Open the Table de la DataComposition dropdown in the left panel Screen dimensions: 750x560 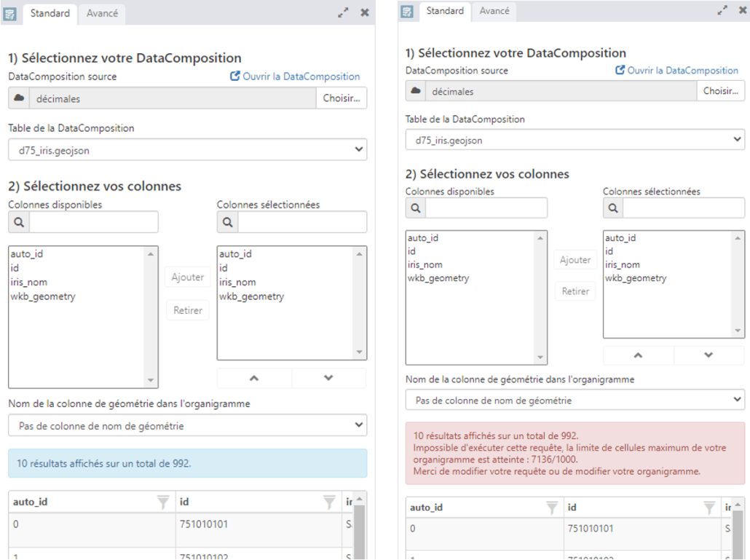pos(187,150)
